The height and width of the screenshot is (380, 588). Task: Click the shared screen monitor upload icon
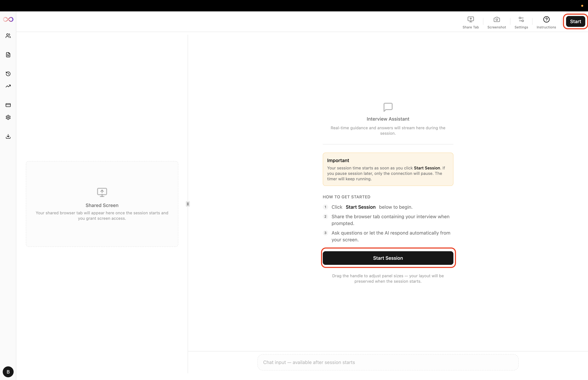(102, 192)
